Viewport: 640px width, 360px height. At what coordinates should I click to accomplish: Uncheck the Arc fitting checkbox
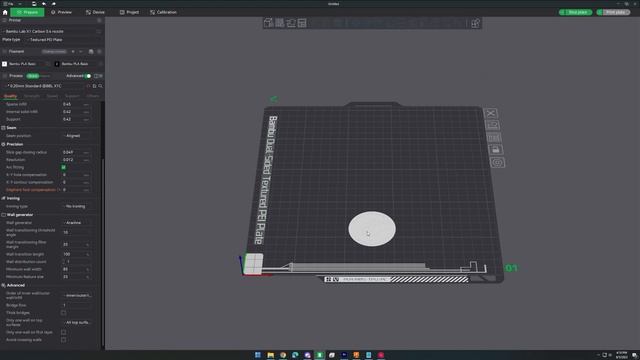tap(63, 167)
